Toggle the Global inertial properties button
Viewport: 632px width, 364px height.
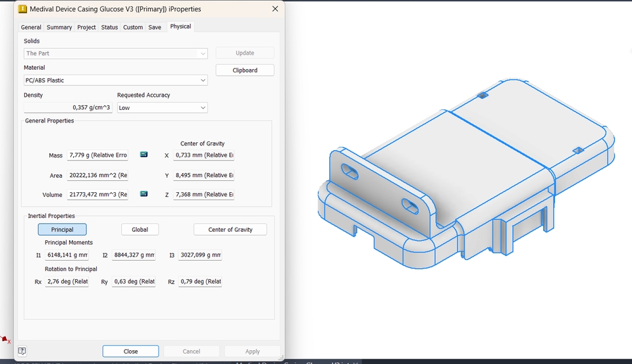click(x=140, y=229)
